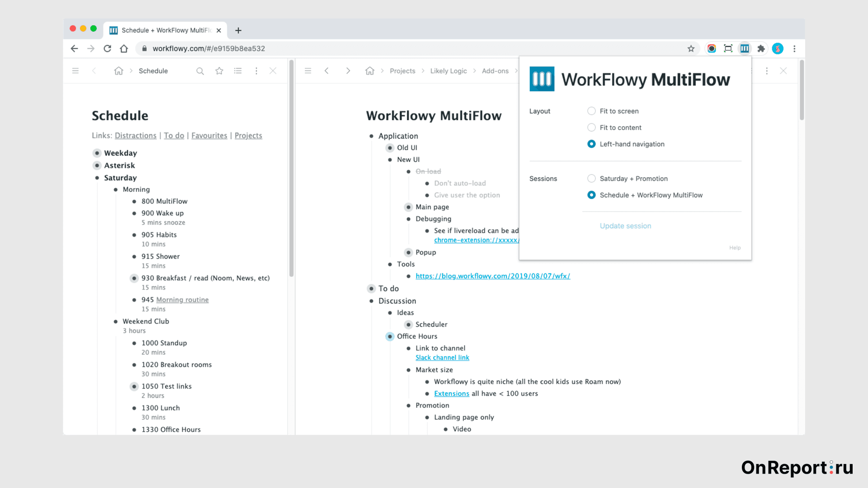This screenshot has height=488, width=868.
Task: Select Fit to content layout
Action: (591, 127)
